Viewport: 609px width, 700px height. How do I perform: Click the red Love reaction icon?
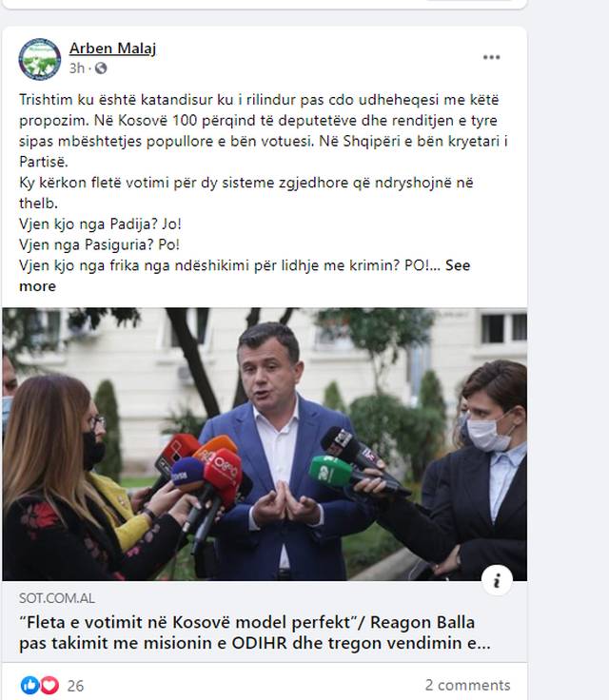click(49, 685)
